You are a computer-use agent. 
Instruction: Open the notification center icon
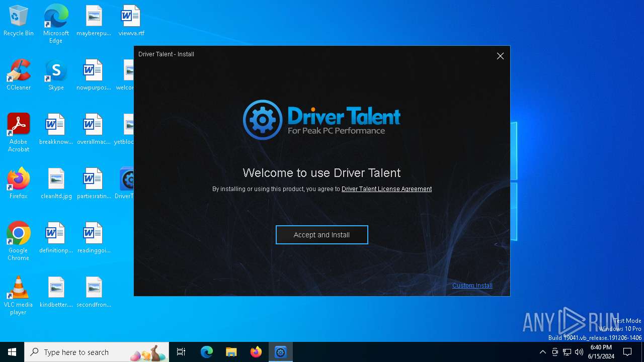pyautogui.click(x=627, y=352)
